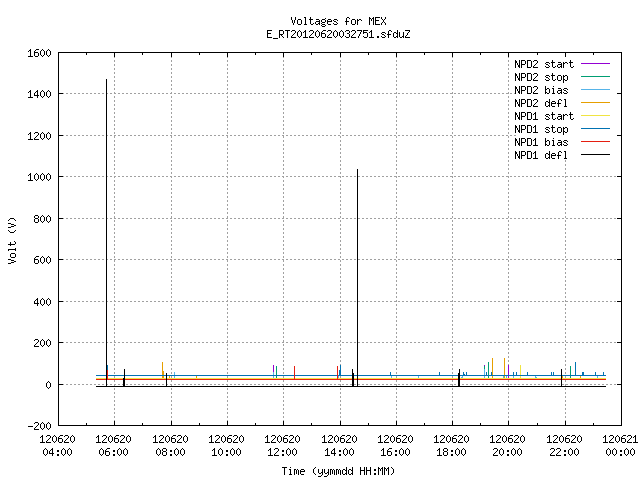Click the orange NPD2 defl spike before 08:00
The image size is (640, 480).
click(162, 369)
